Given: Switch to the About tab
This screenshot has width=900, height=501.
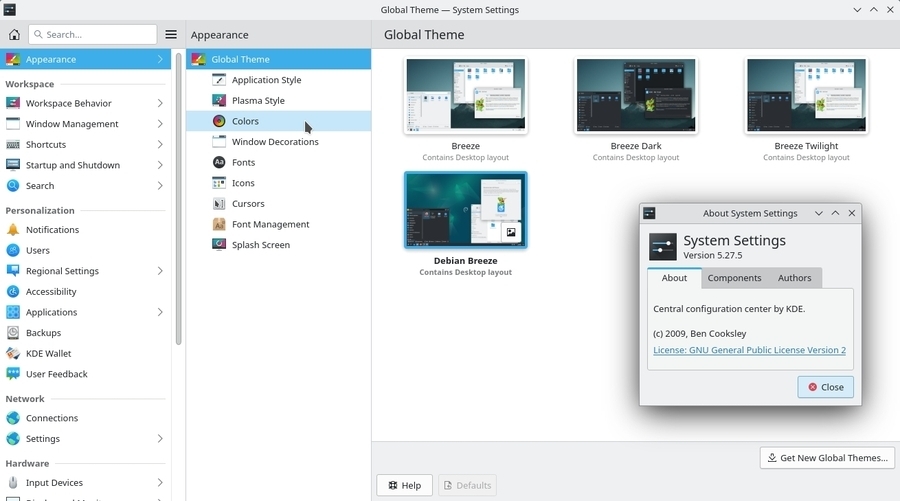Looking at the screenshot, I should (674, 278).
